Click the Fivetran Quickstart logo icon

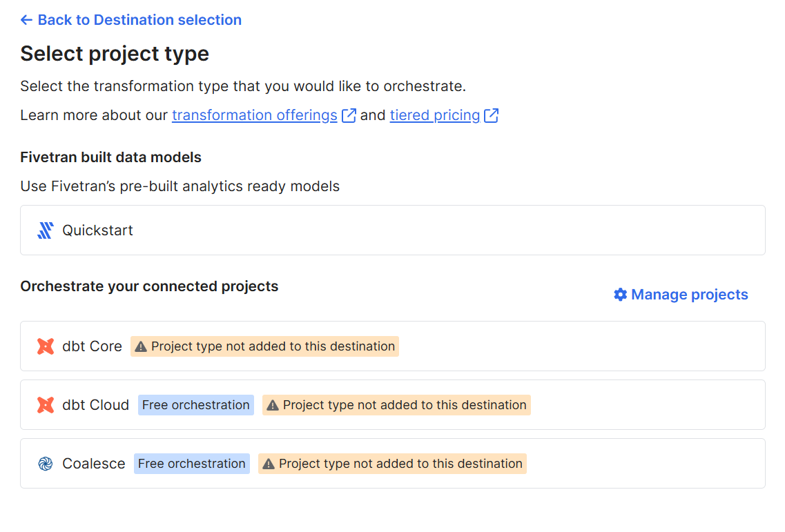pos(46,230)
